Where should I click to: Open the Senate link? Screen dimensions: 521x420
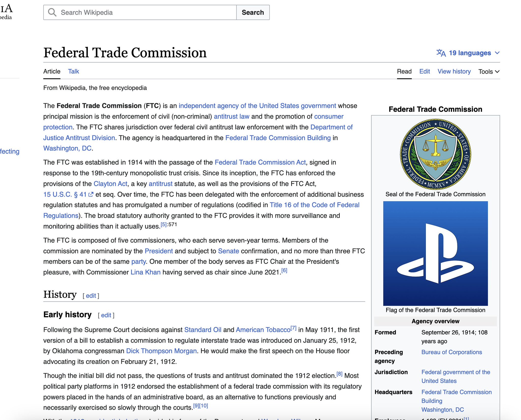[228, 251]
